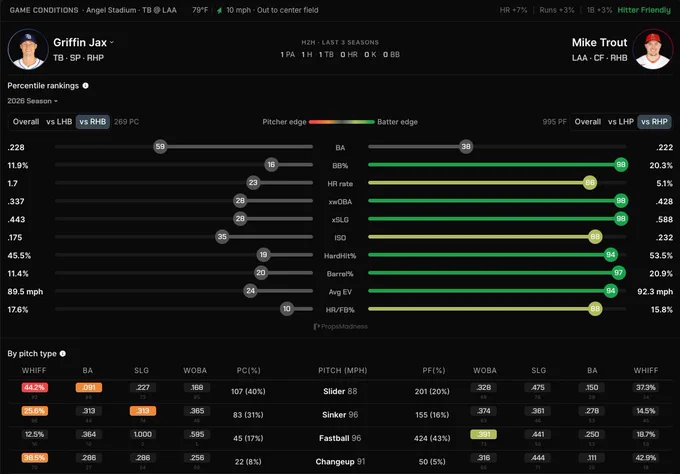Viewport: 680px width, 474px height.
Task: Click the Avg EV metric label
Action: click(340, 292)
